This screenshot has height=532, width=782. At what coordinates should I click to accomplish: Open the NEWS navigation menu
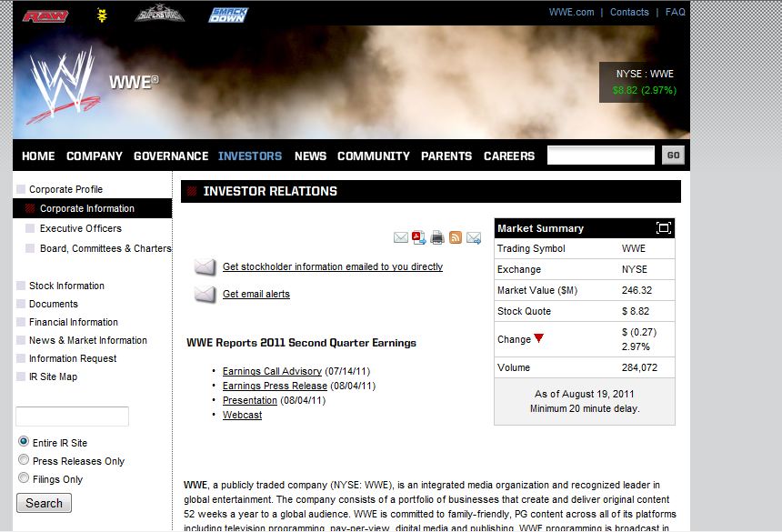(310, 156)
